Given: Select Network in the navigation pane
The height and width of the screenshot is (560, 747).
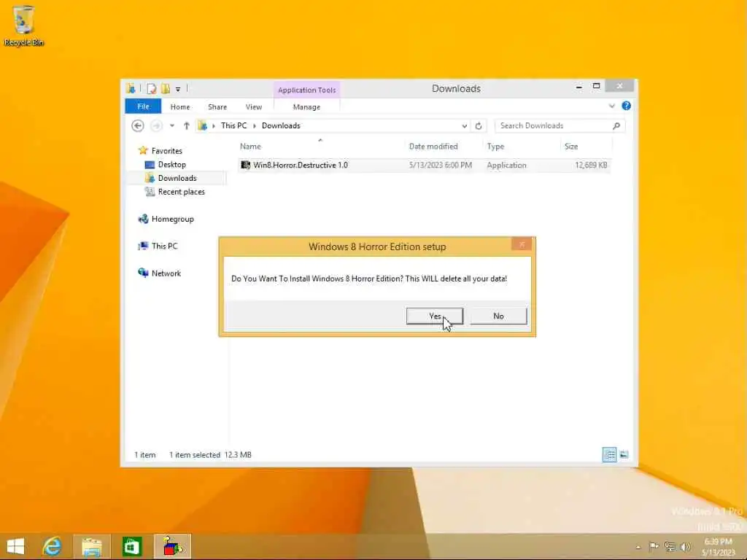Looking at the screenshot, I should click(x=166, y=273).
